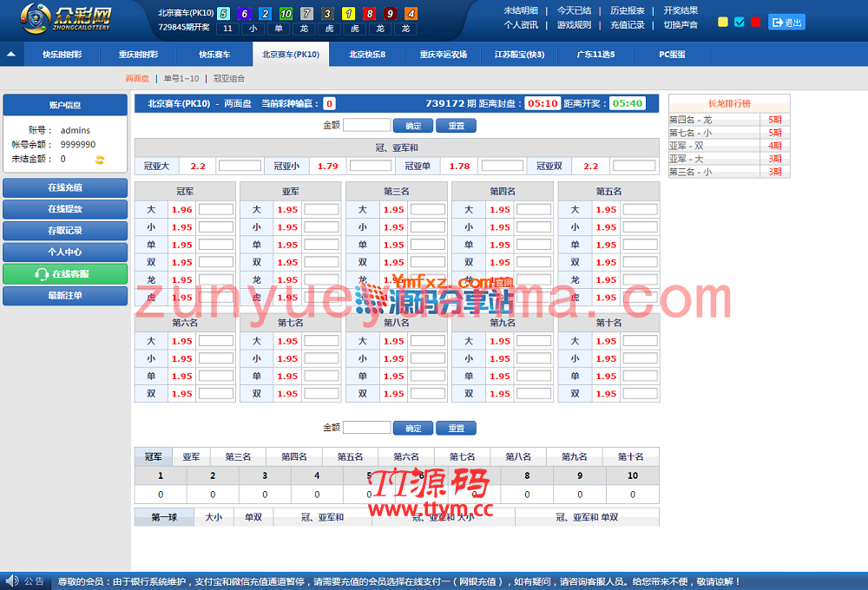Switch to 广东11选5 tab
The width and height of the screenshot is (868, 590).
tap(595, 55)
